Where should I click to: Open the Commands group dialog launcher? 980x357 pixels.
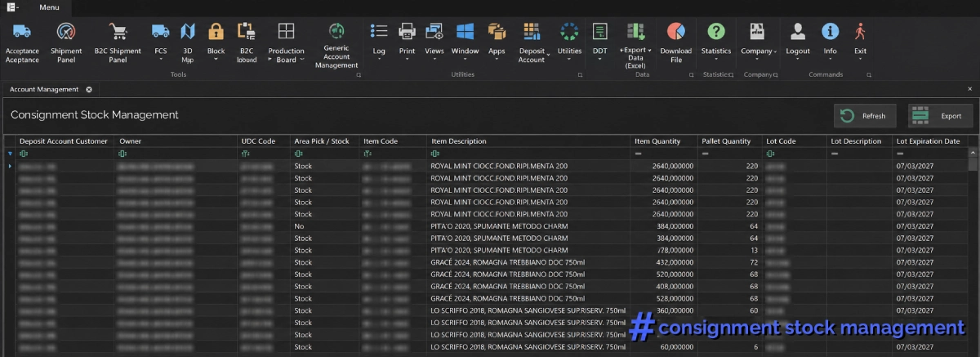(868, 75)
